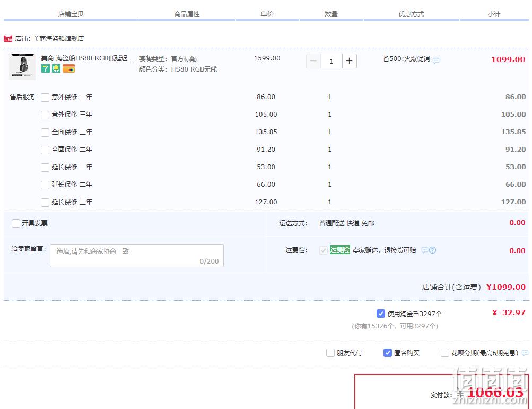
Task: Click the comment bubble icon beside 花呗分期
Action: 525,353
